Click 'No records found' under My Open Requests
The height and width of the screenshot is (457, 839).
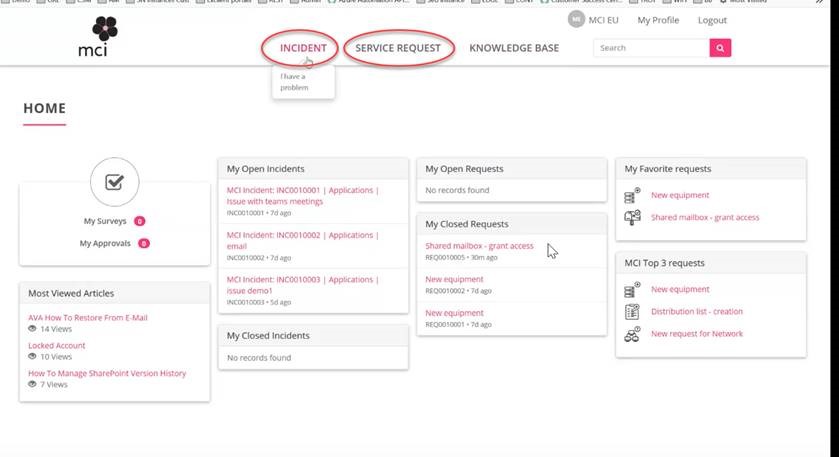click(457, 191)
